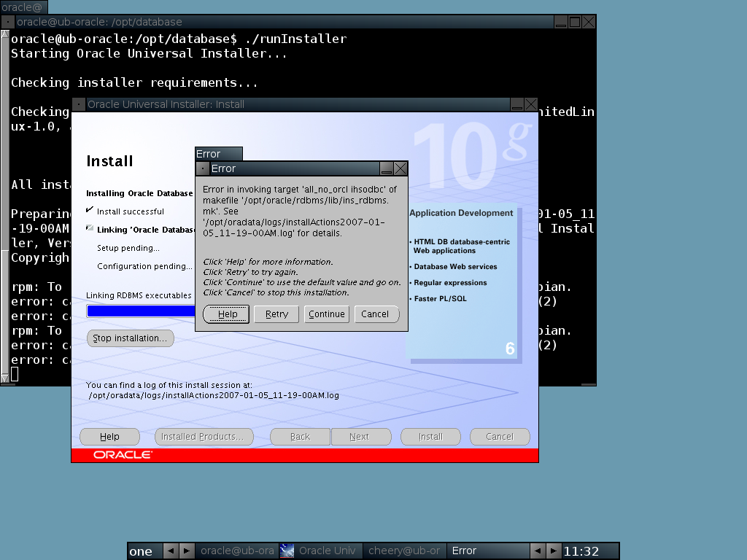The width and height of the screenshot is (747, 560).
Task: Cancel the installation from the Error dialog
Action: (377, 314)
